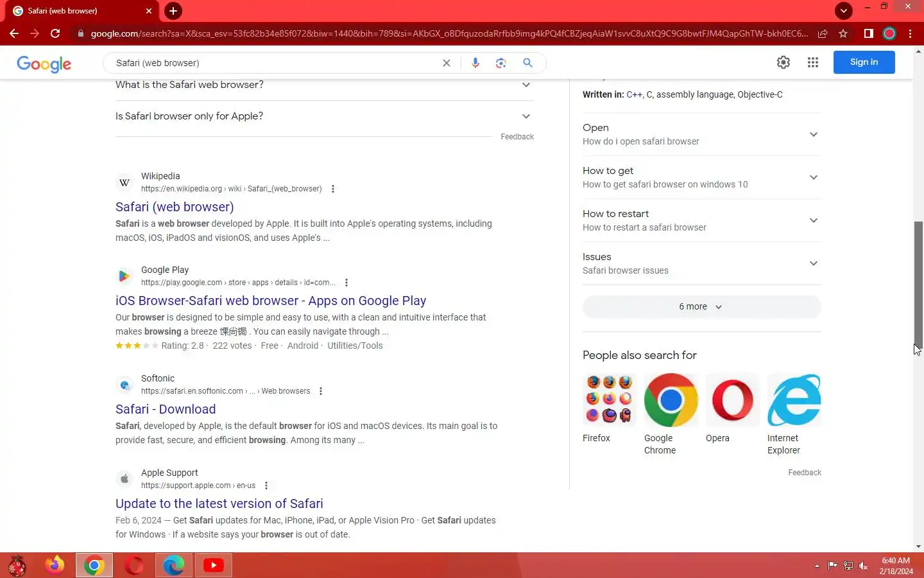Close the Safari (web browser) tab
The width and height of the screenshot is (924, 578).
click(149, 11)
